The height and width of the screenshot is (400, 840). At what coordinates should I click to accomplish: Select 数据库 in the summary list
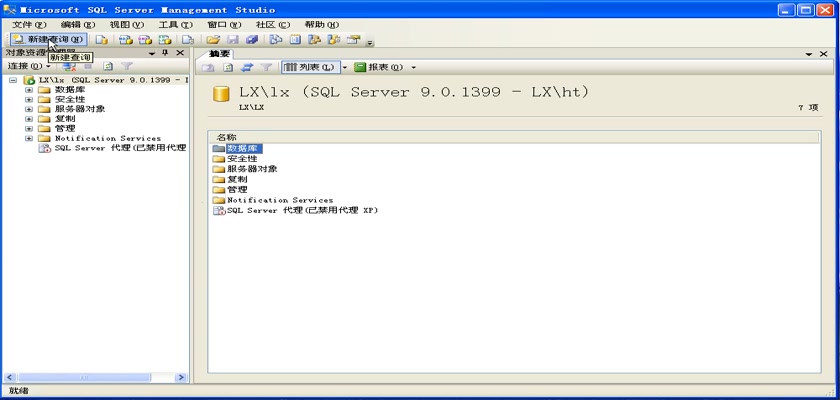(244, 148)
